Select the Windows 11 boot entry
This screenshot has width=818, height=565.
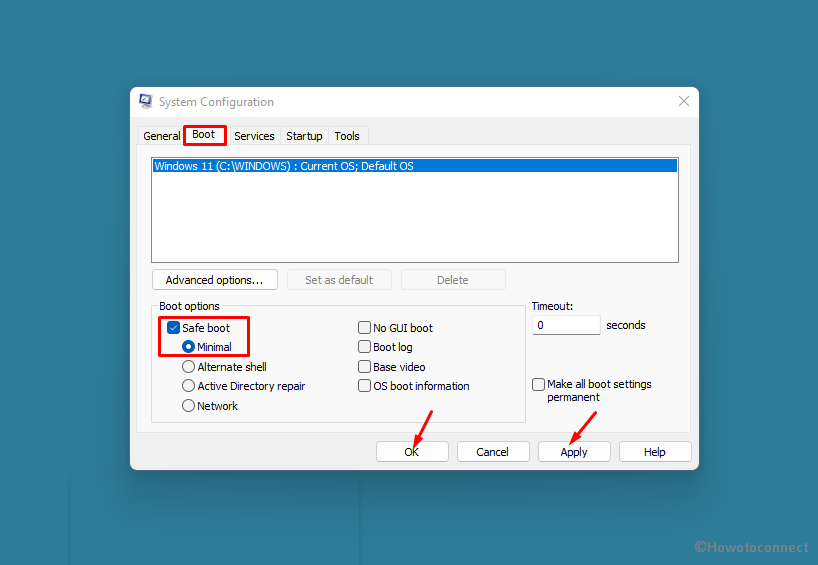click(x=415, y=166)
